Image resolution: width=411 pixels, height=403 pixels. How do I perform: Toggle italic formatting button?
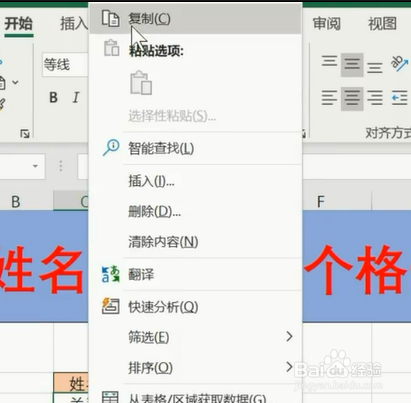[x=76, y=98]
